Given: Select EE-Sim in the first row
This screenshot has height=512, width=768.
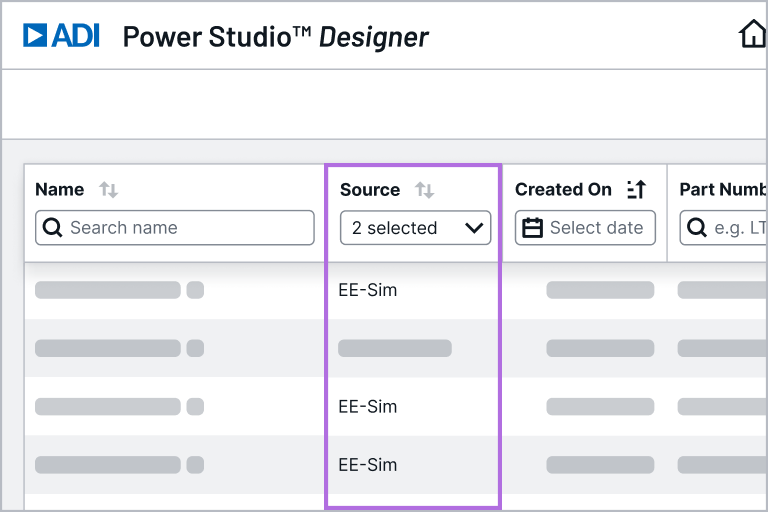Looking at the screenshot, I should click(x=368, y=290).
